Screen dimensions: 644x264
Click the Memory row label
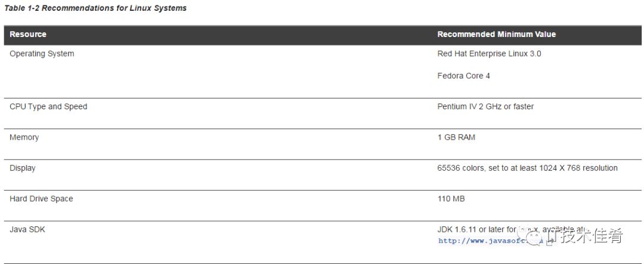[x=24, y=137]
